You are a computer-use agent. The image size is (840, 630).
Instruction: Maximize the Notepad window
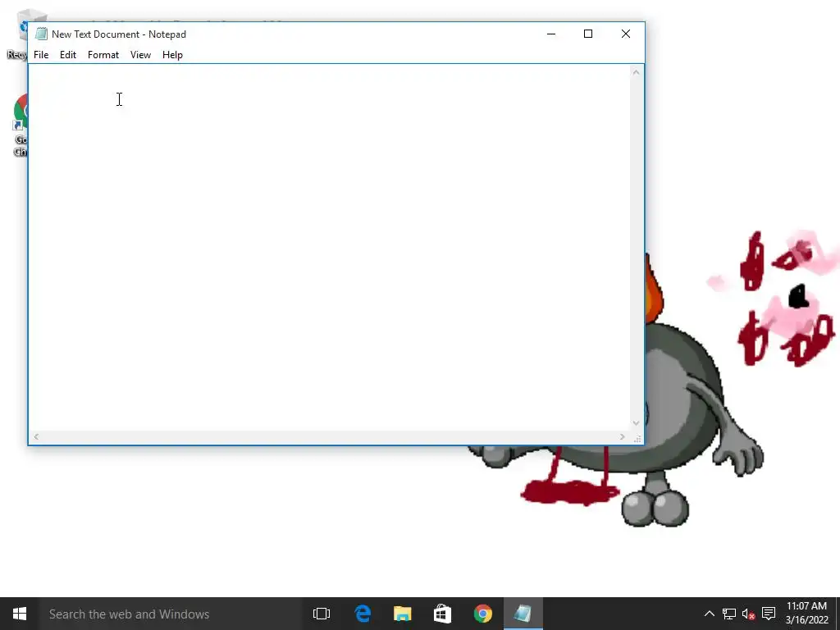(x=588, y=34)
